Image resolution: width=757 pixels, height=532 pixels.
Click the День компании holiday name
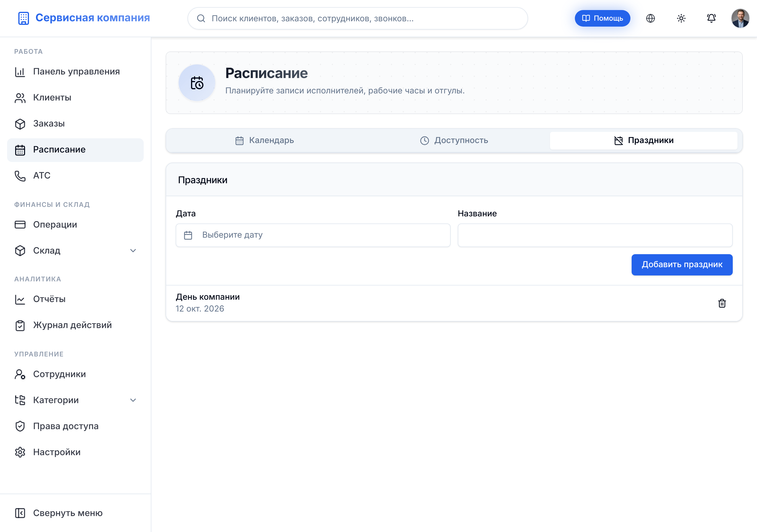(208, 297)
